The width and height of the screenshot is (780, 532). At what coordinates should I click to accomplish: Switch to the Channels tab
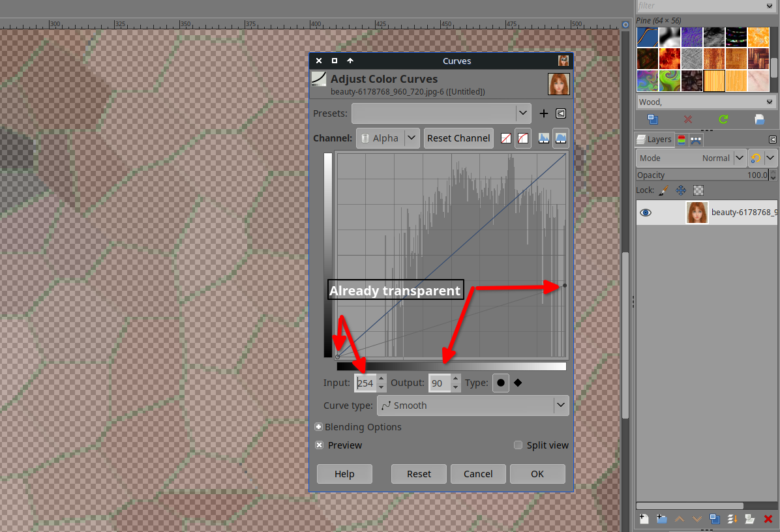click(x=682, y=140)
